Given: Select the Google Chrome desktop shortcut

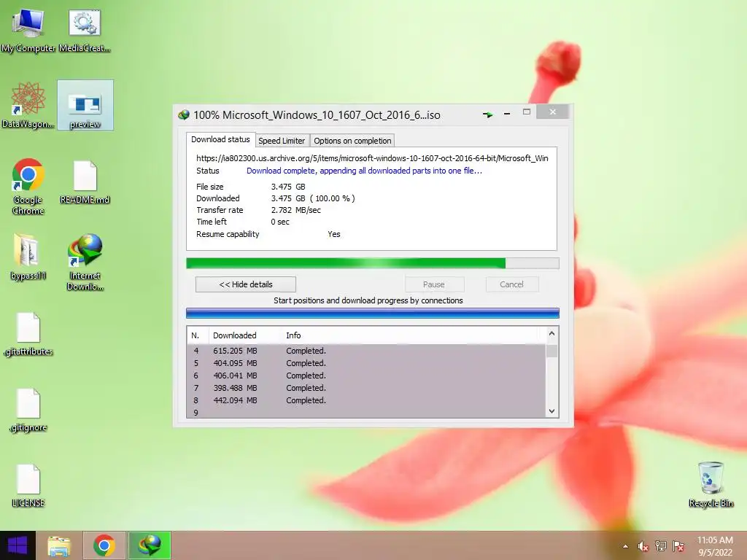Looking at the screenshot, I should 28,186.
